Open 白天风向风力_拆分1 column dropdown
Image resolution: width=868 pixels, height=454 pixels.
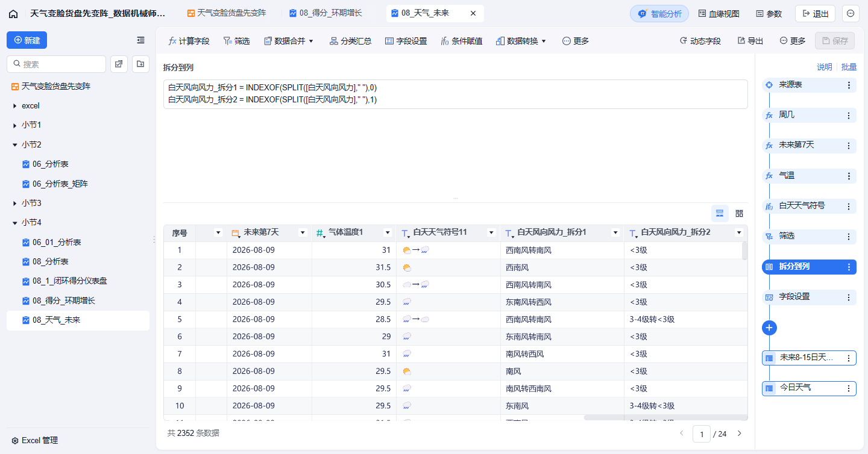pos(615,232)
